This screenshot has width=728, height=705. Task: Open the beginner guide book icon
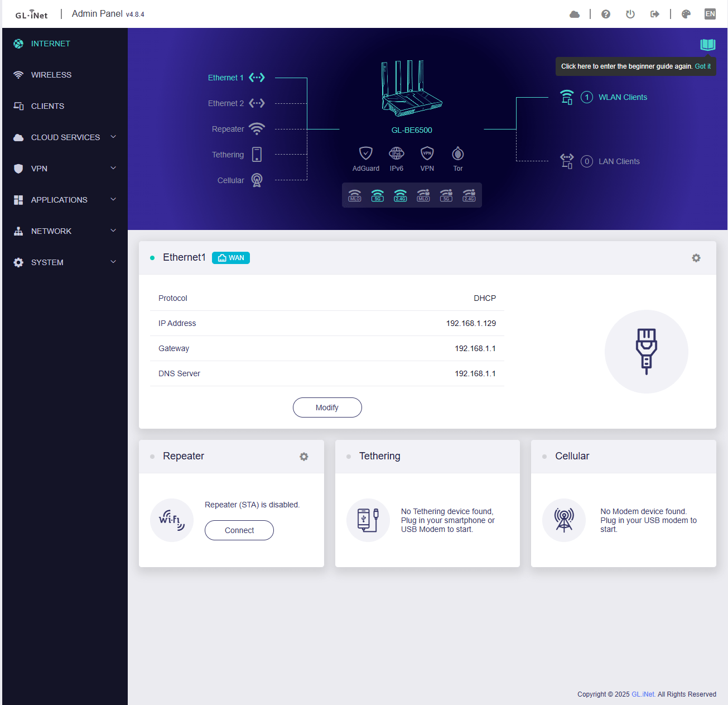point(708,45)
